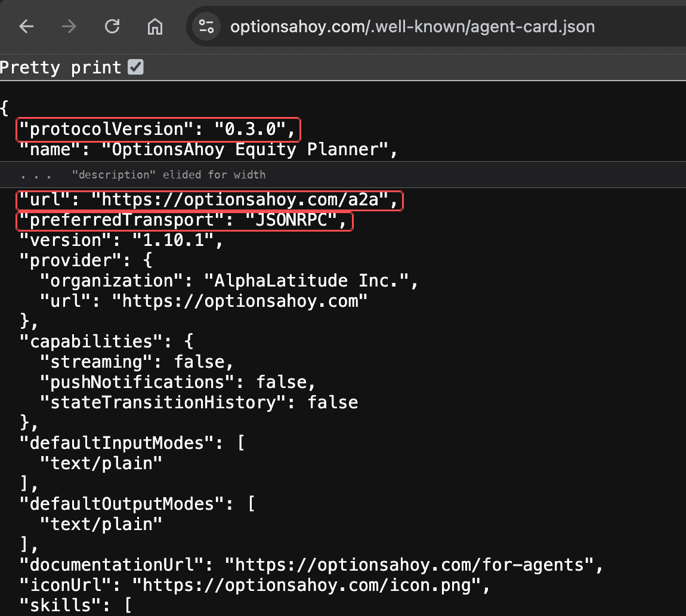
Task: Click the "Pretty print" label text
Action: (60, 67)
